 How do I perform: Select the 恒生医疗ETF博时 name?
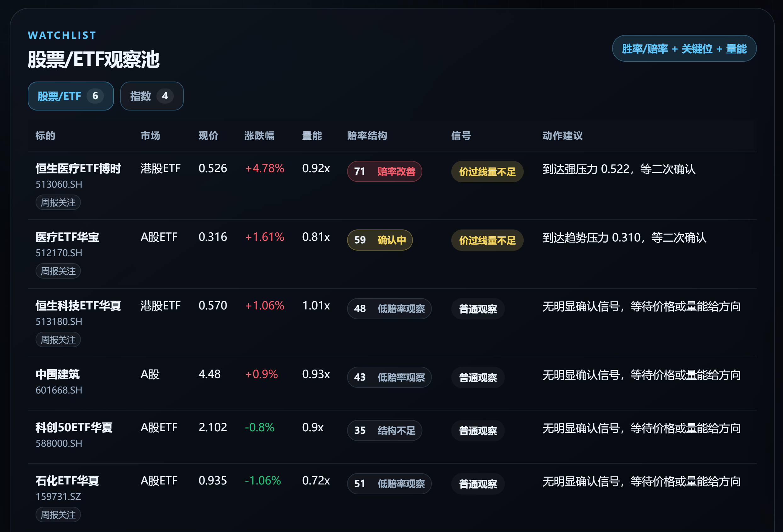pos(78,168)
